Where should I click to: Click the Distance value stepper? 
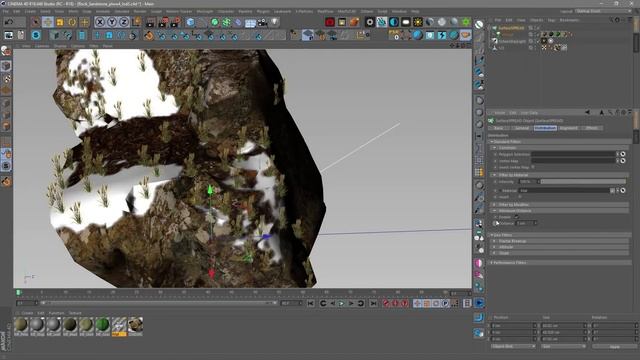[x=536, y=223]
